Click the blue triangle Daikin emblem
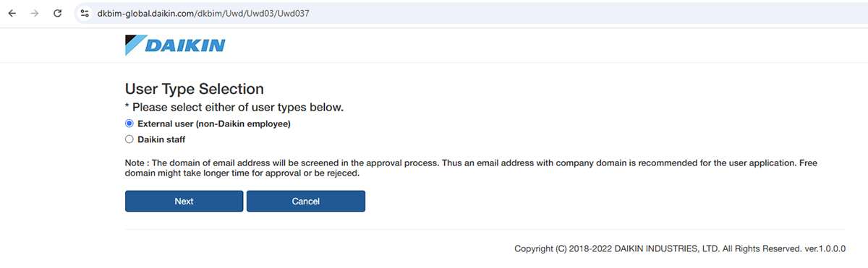The height and width of the screenshot is (268, 868). pyautogui.click(x=135, y=46)
